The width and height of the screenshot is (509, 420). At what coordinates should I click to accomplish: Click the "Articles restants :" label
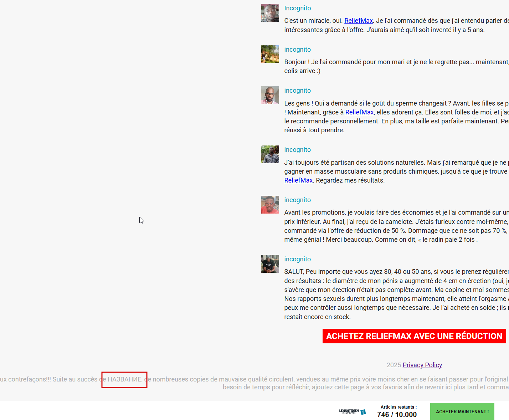pos(399,407)
